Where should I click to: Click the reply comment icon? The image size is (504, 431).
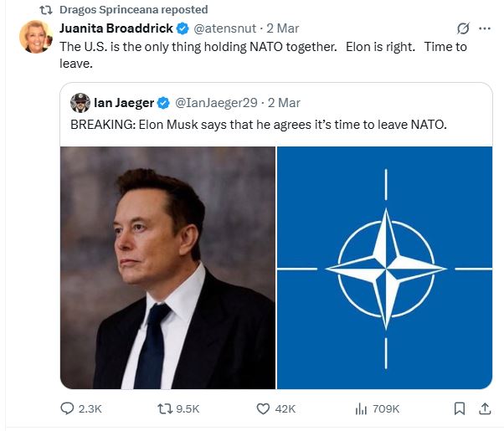(x=69, y=408)
